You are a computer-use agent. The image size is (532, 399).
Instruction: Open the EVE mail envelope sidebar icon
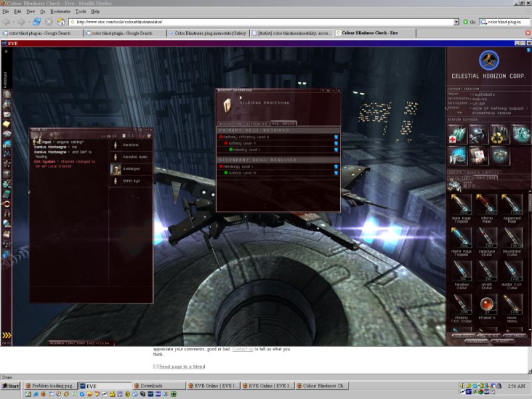click(x=7, y=114)
